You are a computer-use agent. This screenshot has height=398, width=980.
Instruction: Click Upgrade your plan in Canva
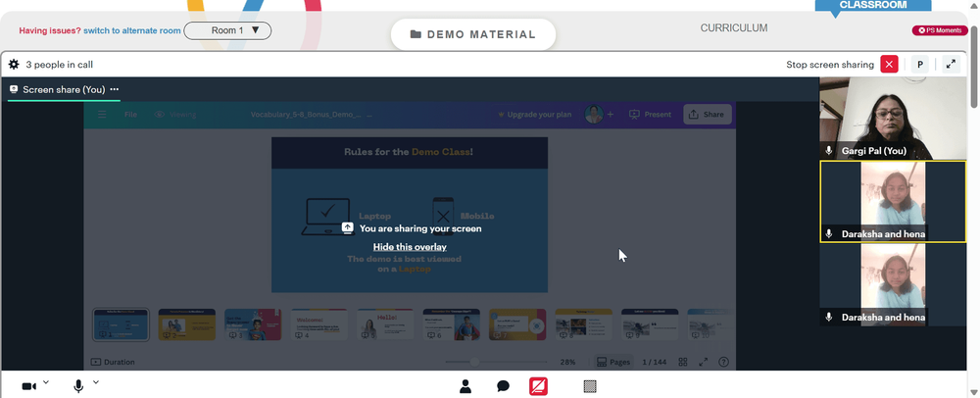click(x=534, y=115)
